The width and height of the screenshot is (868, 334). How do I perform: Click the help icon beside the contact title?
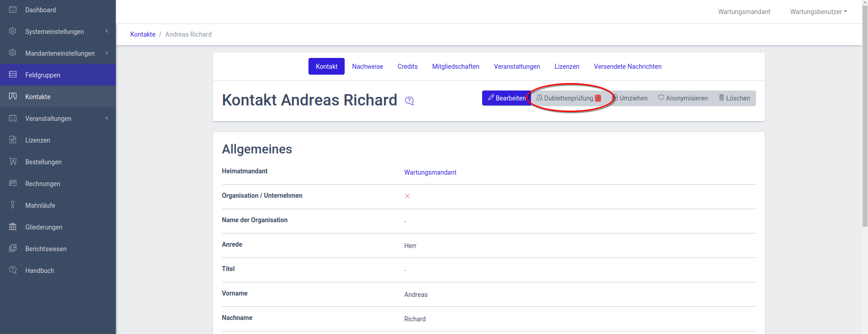click(x=409, y=101)
